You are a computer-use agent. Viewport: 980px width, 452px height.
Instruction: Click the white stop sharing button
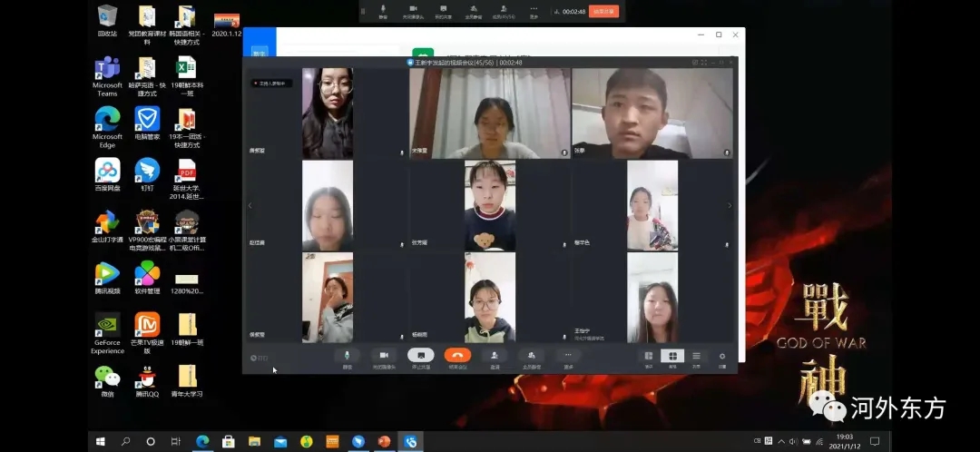(x=420, y=356)
